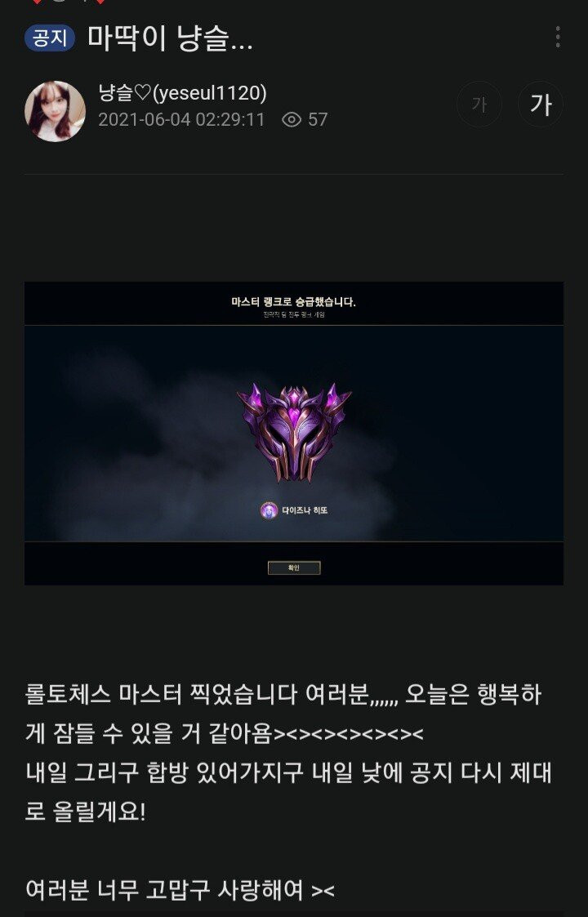Click the small subtitle under the promotion heading
588x917 pixels.
[294, 314]
